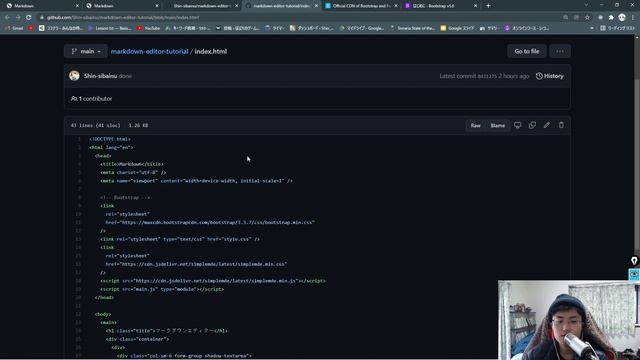Open the Extensions puzzle-piece icon
640x360 pixels.
point(611,18)
